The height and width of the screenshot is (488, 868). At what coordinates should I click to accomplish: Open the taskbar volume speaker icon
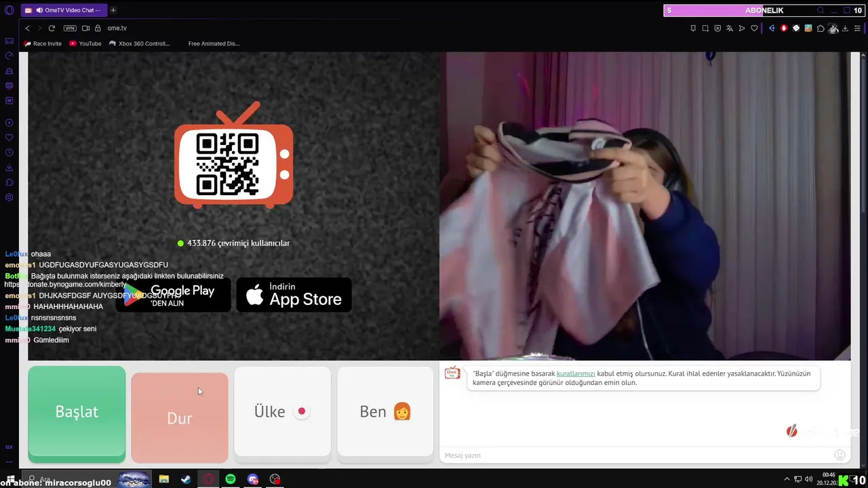pyautogui.click(x=808, y=479)
